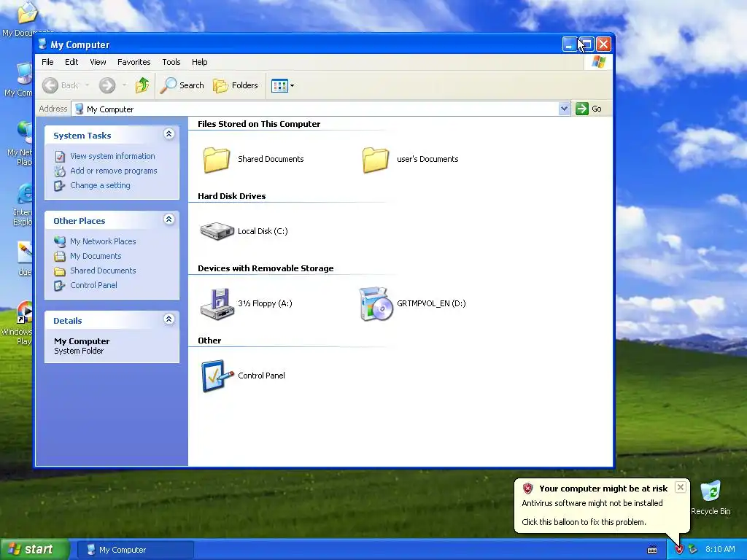Viewport: 747px width, 560px height.
Task: Click the red security shield tray icon
Action: point(680,550)
